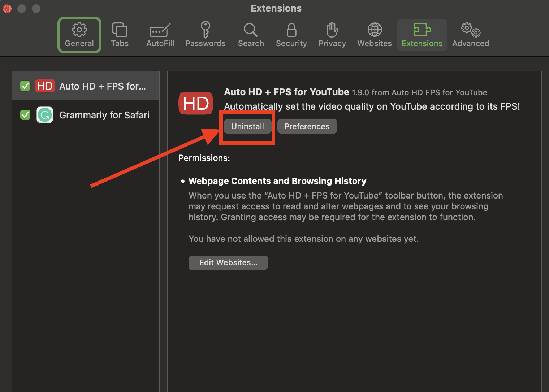Open the Privacy hand icon
This screenshot has width=549, height=392.
click(x=332, y=30)
